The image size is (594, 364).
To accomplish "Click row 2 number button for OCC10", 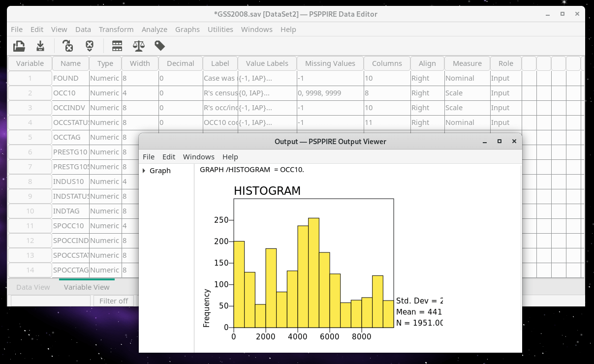I will pos(30,93).
